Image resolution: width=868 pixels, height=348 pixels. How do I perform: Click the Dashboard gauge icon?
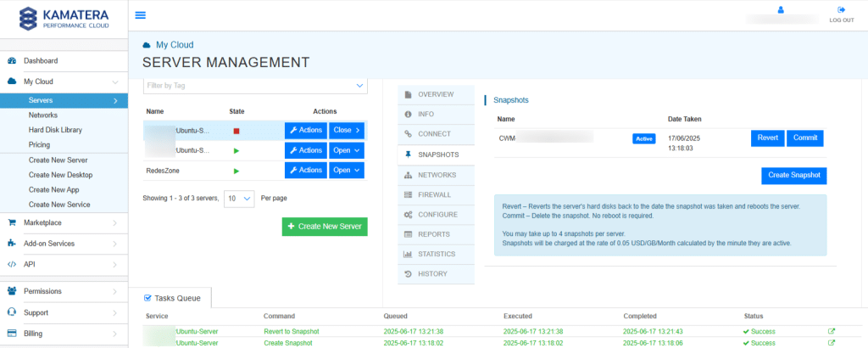point(12,61)
